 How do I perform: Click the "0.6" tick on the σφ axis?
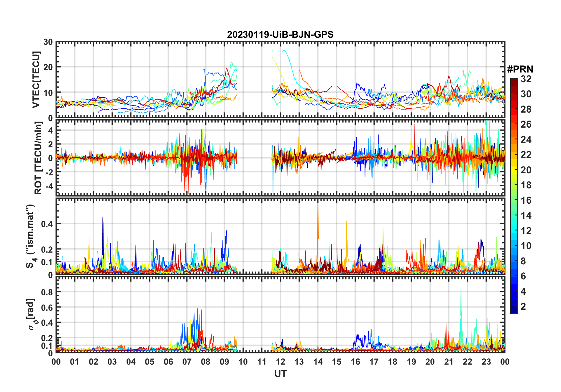(47, 307)
